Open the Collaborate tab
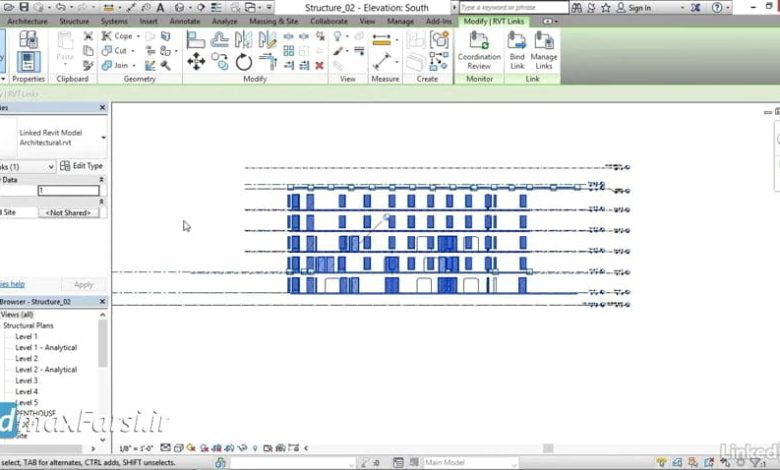 click(329, 21)
